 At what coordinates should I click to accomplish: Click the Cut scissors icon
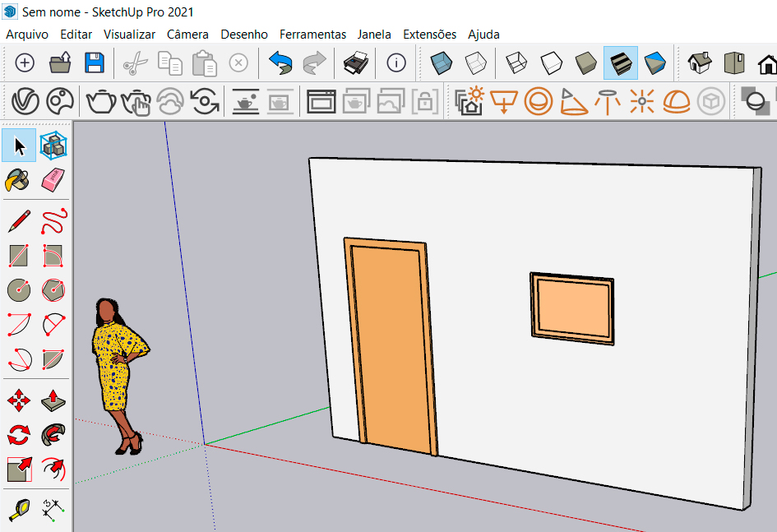136,63
